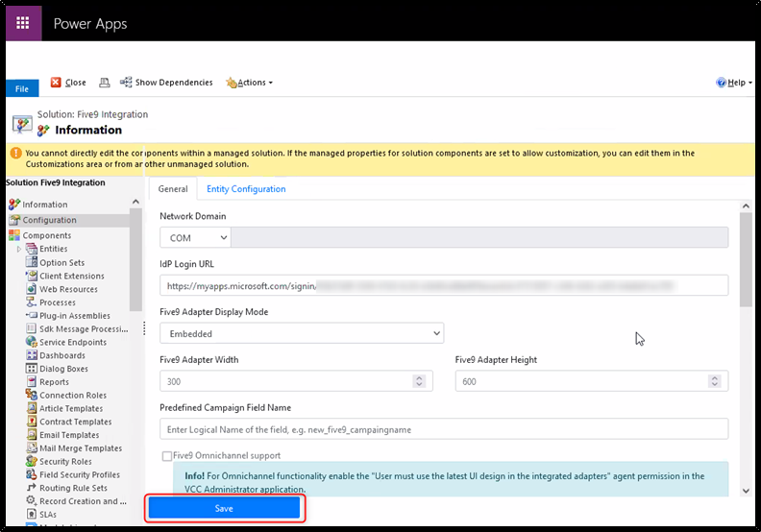Click the Security Roles icon
761x532 pixels.
click(x=32, y=461)
